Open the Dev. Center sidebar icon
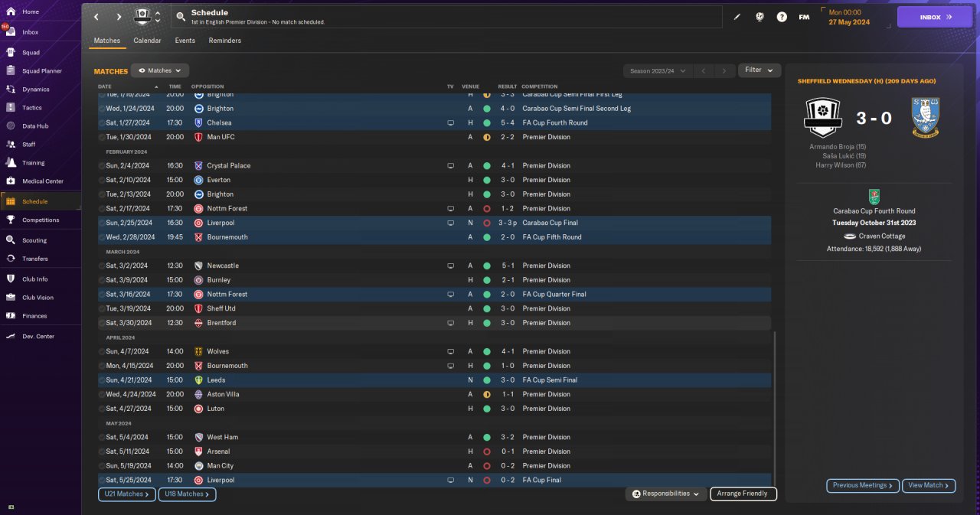Screen dimensions: 980x515 (x=11, y=337)
